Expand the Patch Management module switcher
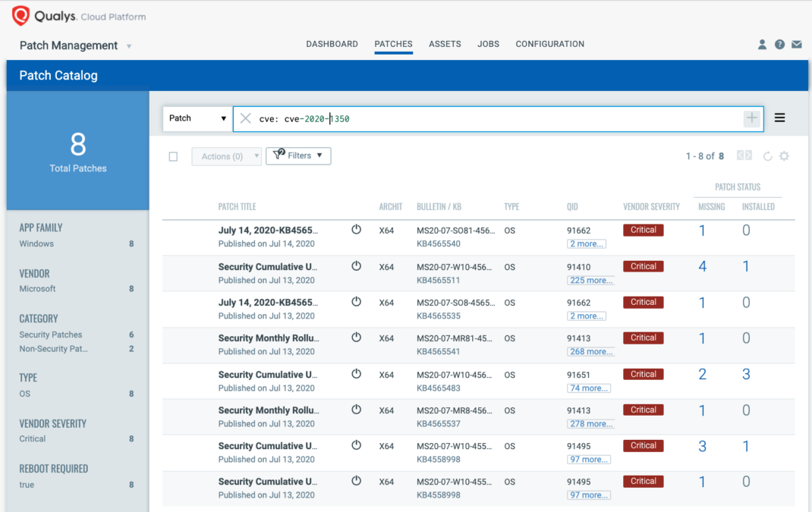The height and width of the screenshot is (512, 812). [x=129, y=46]
